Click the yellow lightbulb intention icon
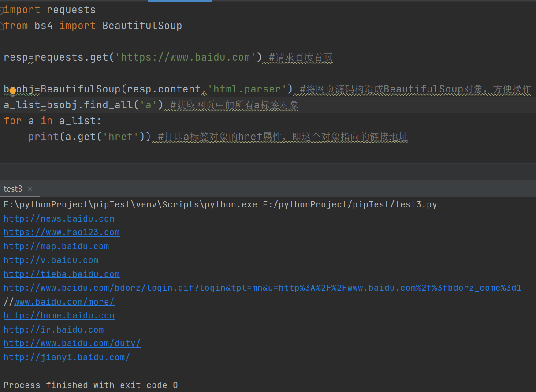The height and width of the screenshot is (392, 536). coord(13,91)
